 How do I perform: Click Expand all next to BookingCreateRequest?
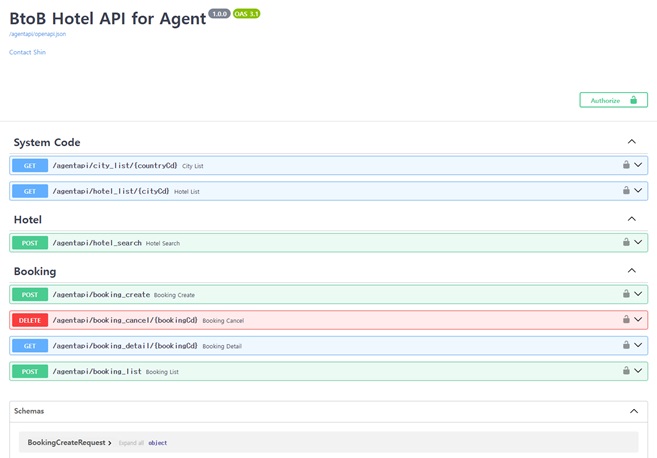tap(131, 443)
